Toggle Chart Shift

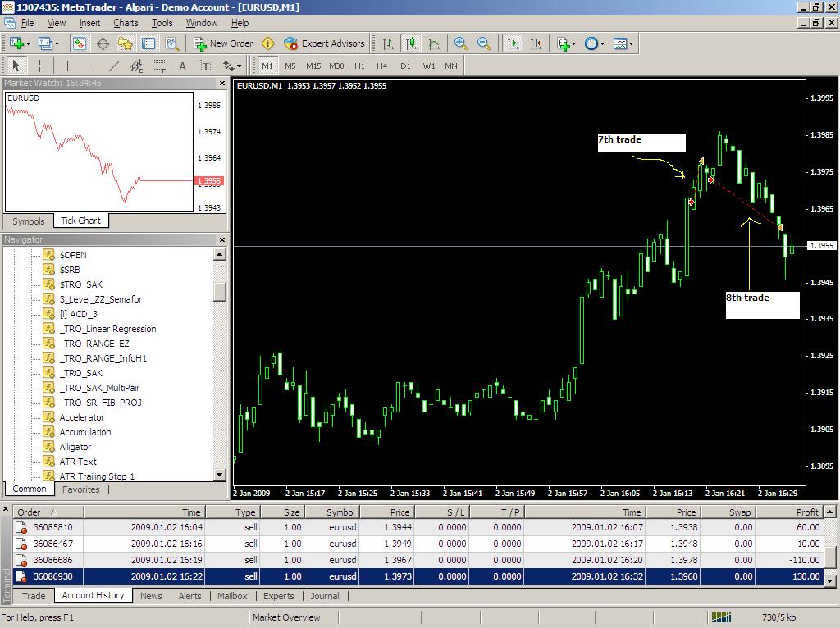click(536, 44)
